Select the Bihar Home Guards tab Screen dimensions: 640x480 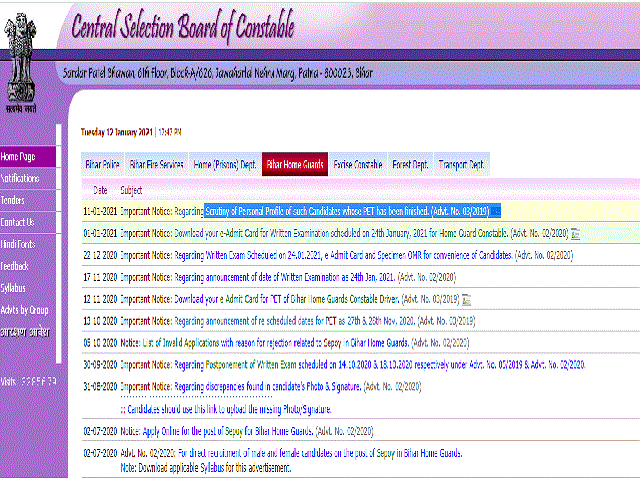(295, 164)
